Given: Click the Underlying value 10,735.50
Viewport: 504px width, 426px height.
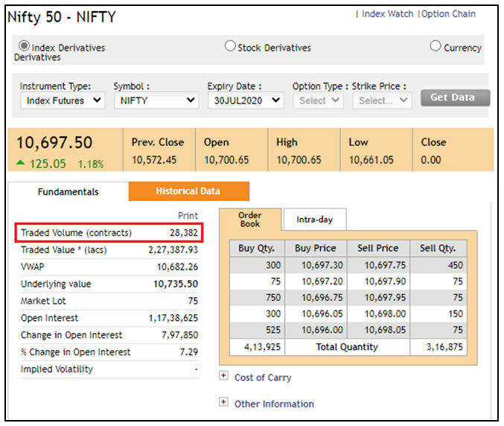Looking at the screenshot, I should click(x=176, y=284).
